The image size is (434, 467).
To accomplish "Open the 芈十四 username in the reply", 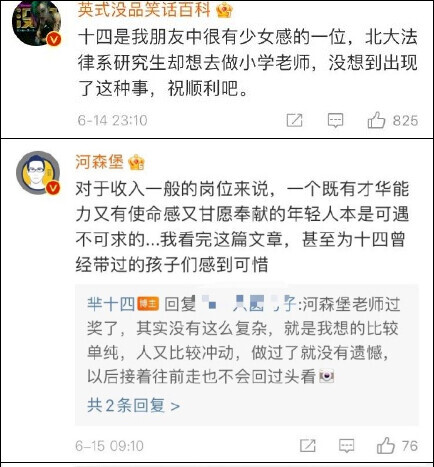I will (111, 304).
